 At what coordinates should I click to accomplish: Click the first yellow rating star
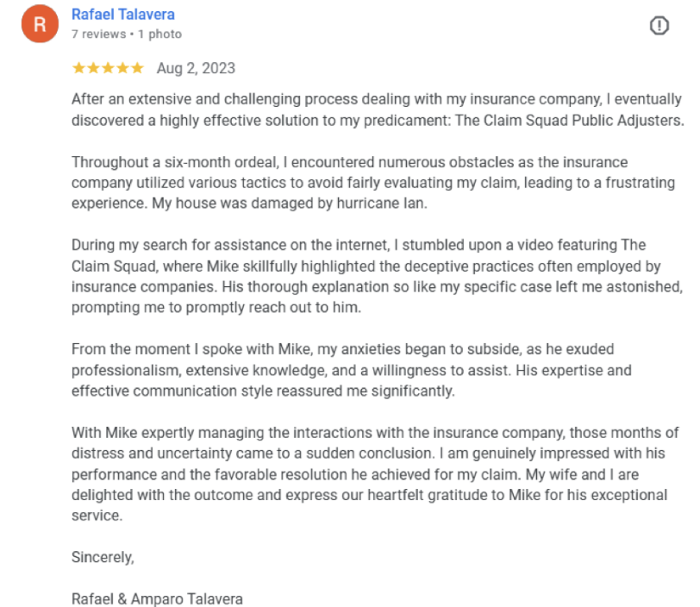[x=78, y=68]
